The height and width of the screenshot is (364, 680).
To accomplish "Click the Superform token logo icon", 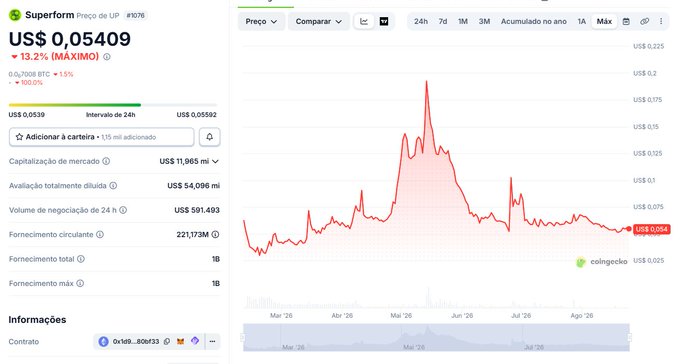I will tap(15, 15).
